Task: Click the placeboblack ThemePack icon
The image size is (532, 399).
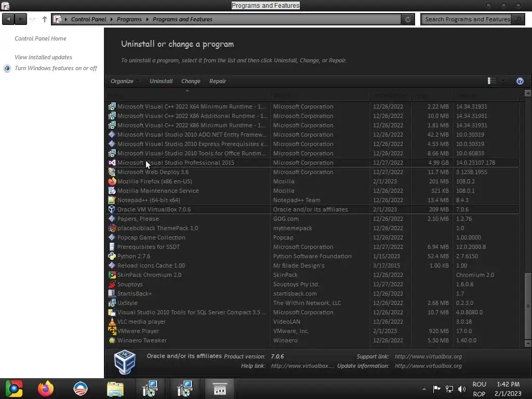Action: 112,228
